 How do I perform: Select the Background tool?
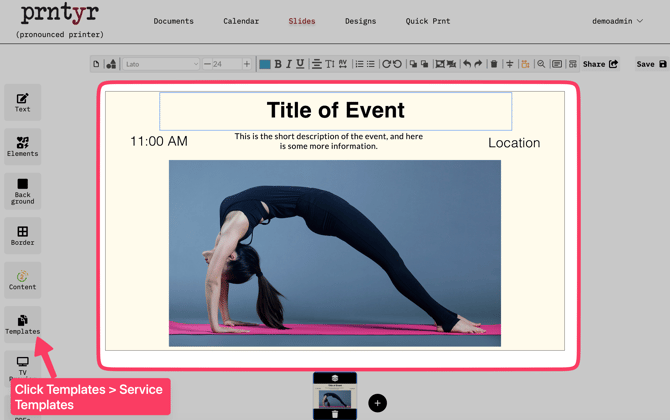22,191
